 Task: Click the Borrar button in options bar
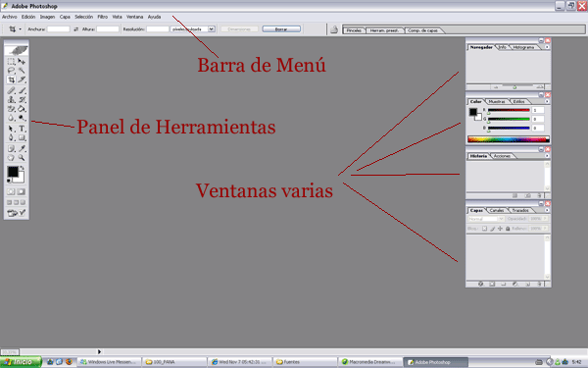click(x=281, y=28)
